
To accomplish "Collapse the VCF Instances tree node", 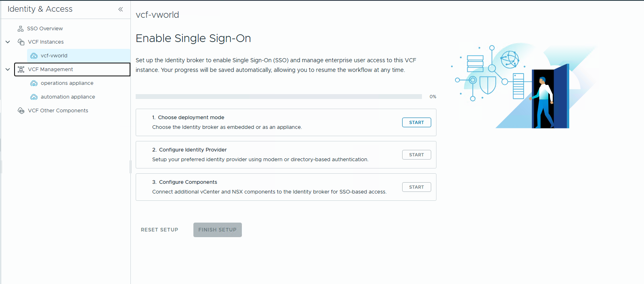I will pyautogui.click(x=8, y=42).
